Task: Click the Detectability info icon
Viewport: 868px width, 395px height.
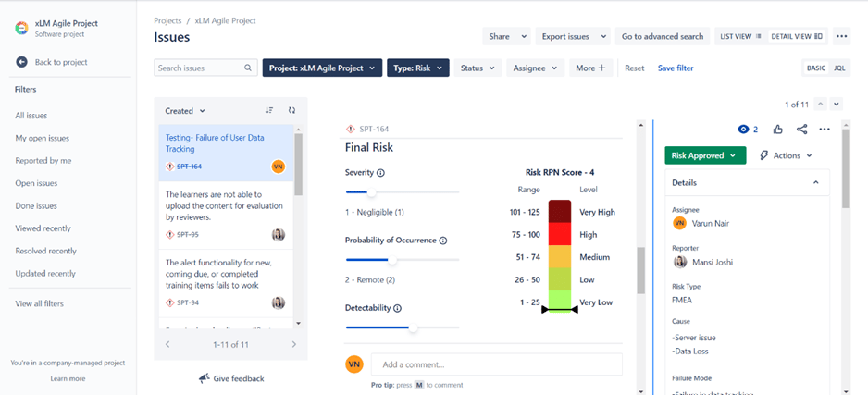Action: tap(397, 308)
